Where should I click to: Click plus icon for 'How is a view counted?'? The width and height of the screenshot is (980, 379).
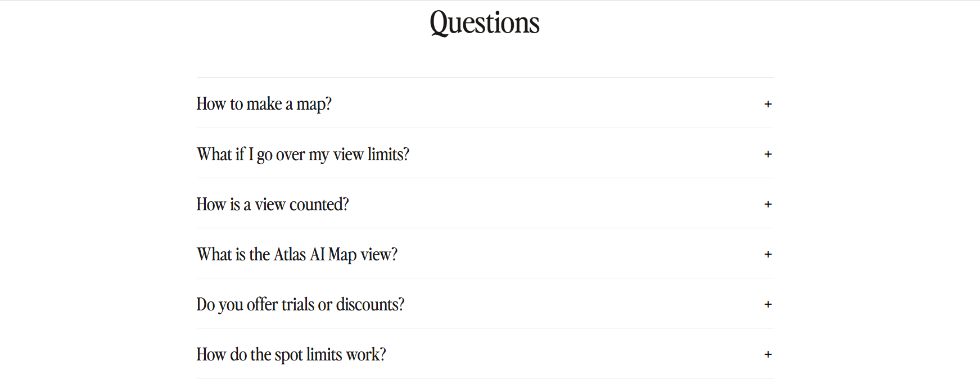click(x=768, y=204)
